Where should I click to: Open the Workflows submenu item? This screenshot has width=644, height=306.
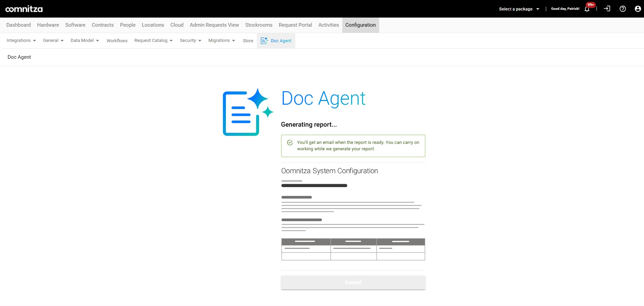coord(117,41)
